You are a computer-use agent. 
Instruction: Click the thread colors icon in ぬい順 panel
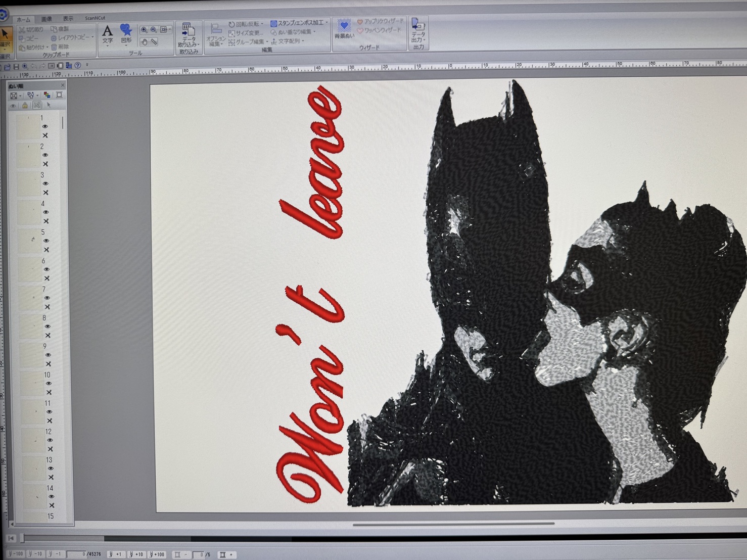pos(46,95)
